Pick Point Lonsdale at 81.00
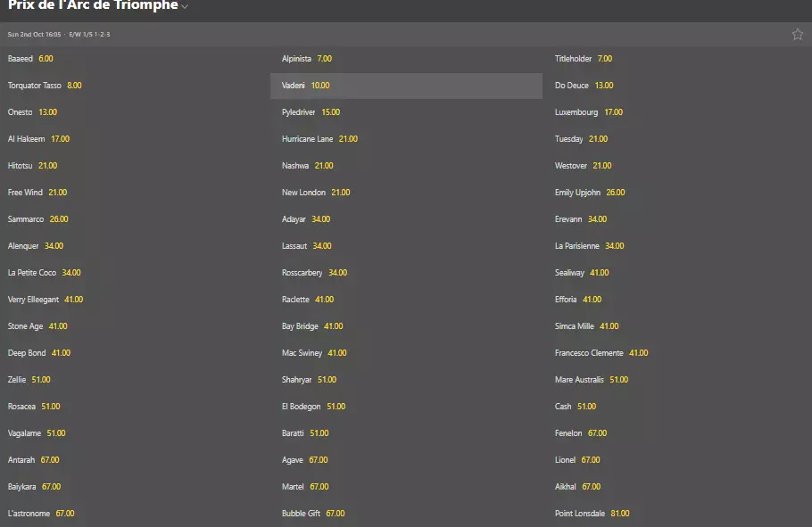Image resolution: width=812 pixels, height=527 pixels. point(619,514)
